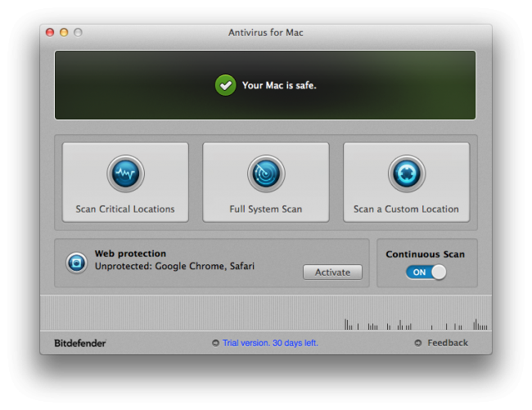Choose Scan a Custom Location
The image size is (532, 410).
pos(407,182)
